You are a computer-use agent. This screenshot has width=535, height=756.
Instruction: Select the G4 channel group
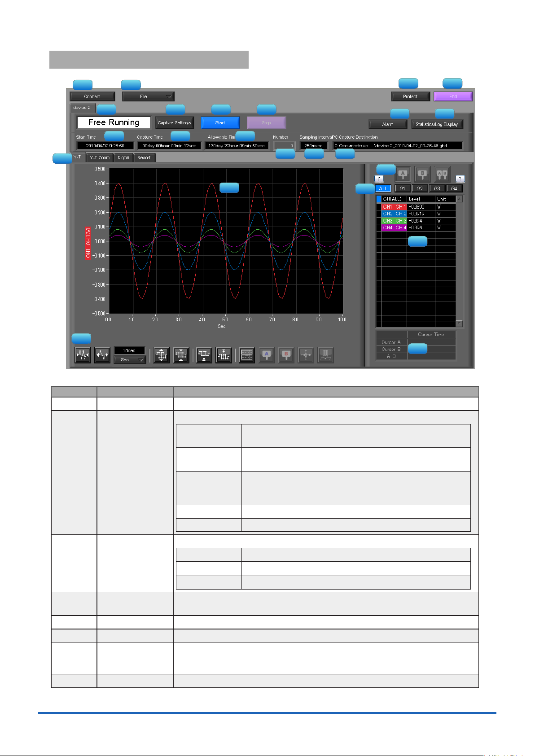[x=454, y=188]
